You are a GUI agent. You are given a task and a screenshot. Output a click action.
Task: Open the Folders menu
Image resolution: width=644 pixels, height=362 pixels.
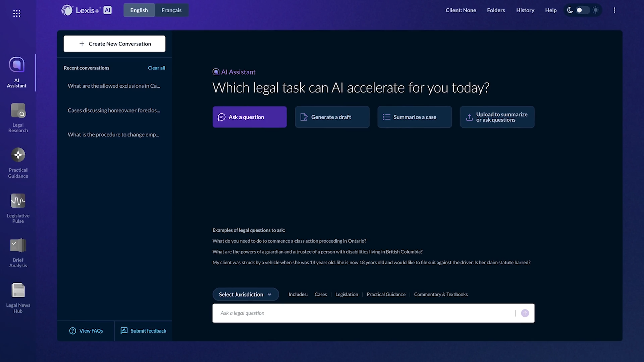tap(496, 10)
